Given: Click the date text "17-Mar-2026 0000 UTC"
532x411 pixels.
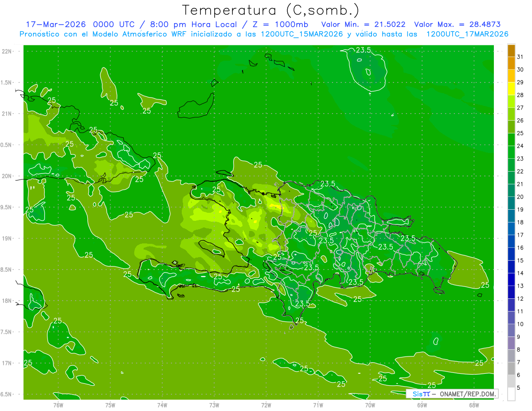Looking at the screenshot, I should tap(79, 24).
